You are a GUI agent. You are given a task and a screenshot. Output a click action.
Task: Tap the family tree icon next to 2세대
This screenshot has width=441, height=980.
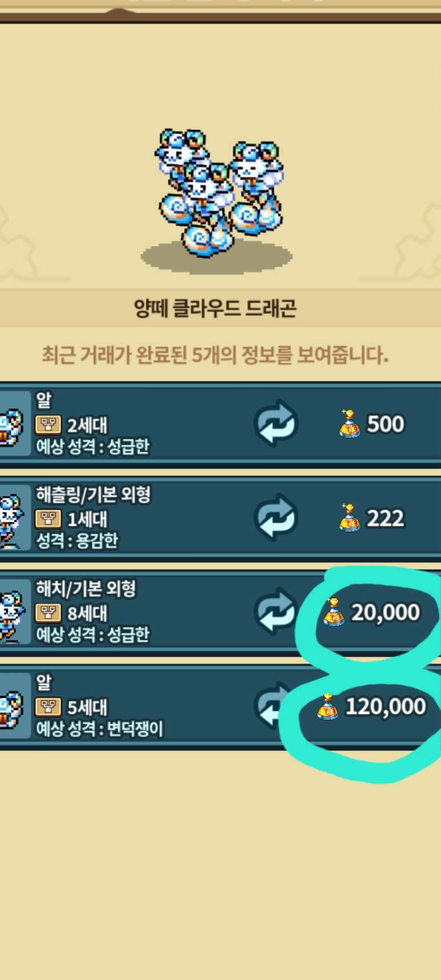(49, 425)
